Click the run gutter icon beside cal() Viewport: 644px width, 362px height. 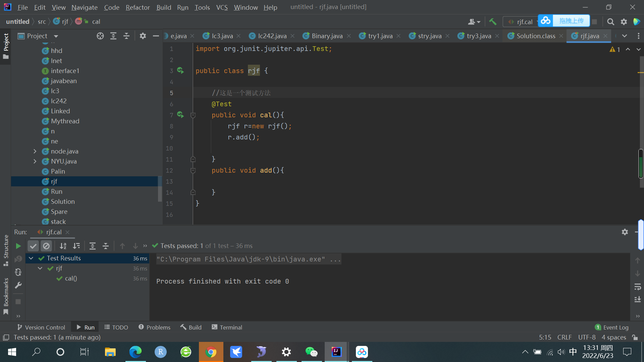pyautogui.click(x=180, y=115)
